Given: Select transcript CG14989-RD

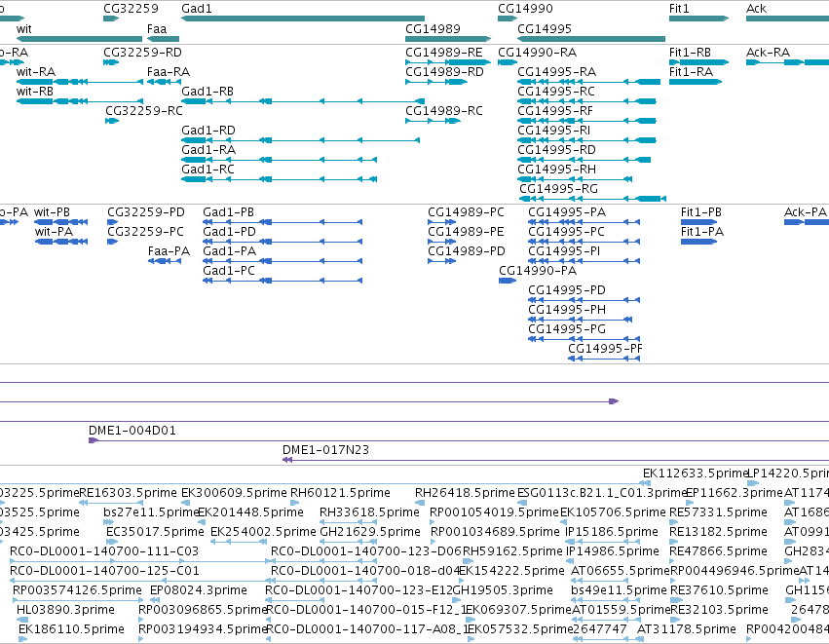Looking at the screenshot, I should [436, 82].
